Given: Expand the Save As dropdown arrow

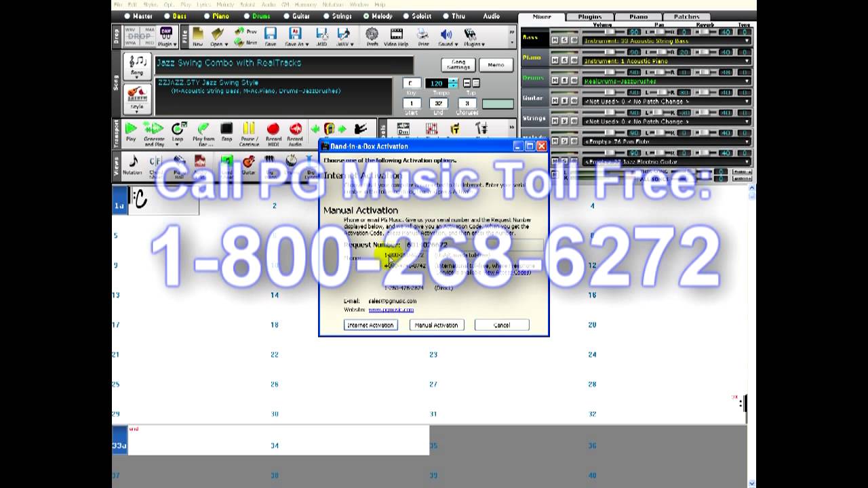Looking at the screenshot, I should tap(307, 45).
